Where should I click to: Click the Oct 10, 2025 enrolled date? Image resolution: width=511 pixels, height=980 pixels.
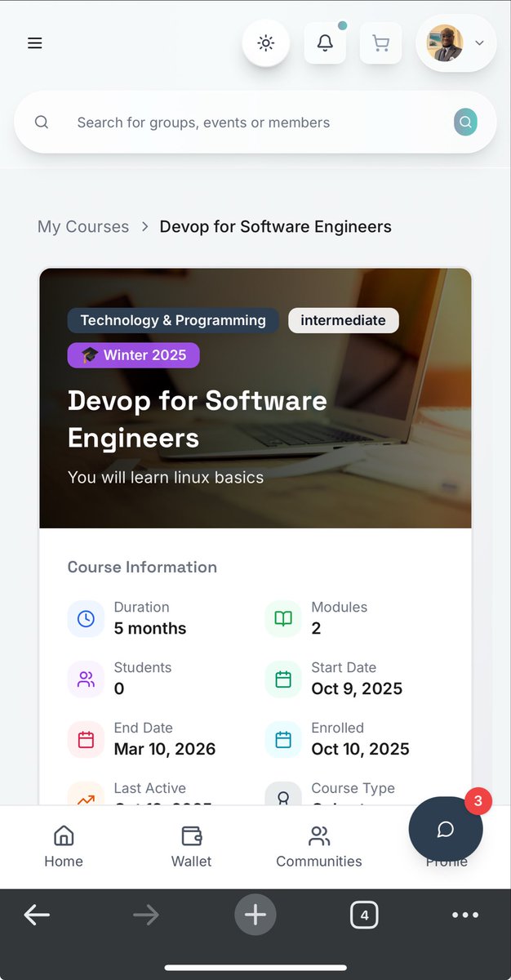360,750
